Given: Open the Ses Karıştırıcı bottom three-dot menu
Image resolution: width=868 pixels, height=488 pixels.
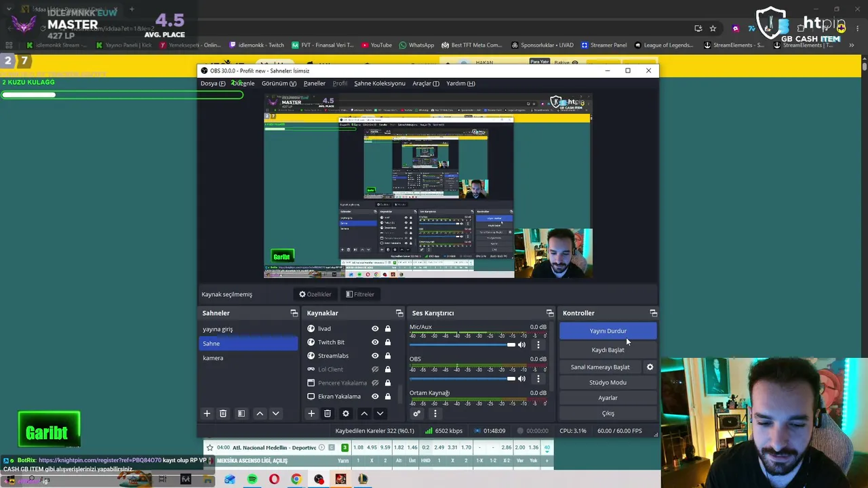Looking at the screenshot, I should 435,413.
